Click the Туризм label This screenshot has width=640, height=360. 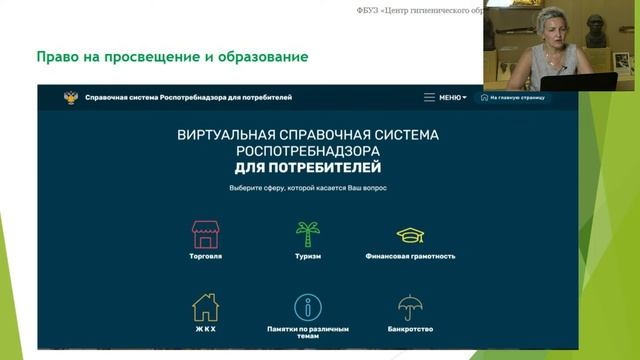click(x=308, y=256)
